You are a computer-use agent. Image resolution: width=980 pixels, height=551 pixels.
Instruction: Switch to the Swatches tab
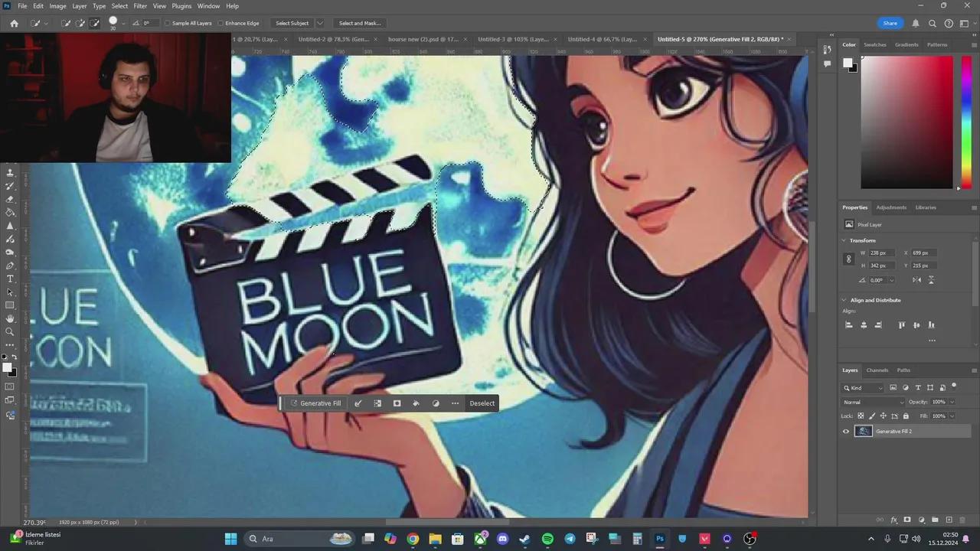pos(875,44)
